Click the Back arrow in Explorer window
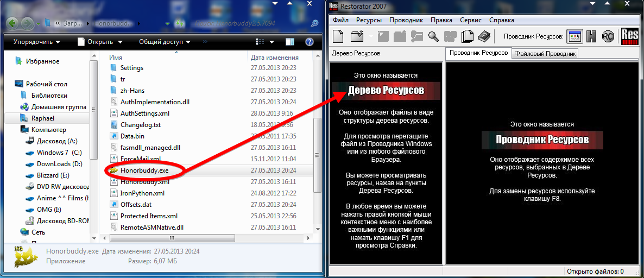The image size is (644, 278). (12, 23)
